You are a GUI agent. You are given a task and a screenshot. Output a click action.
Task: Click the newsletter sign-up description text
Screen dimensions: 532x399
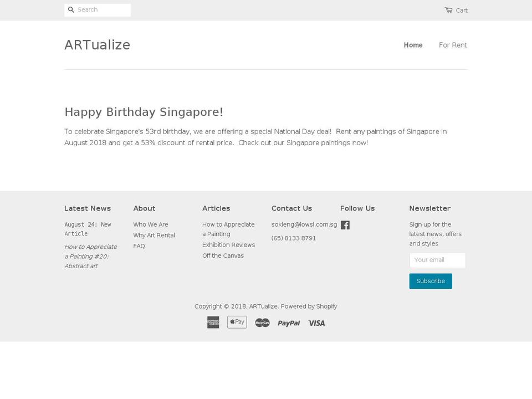click(x=436, y=234)
